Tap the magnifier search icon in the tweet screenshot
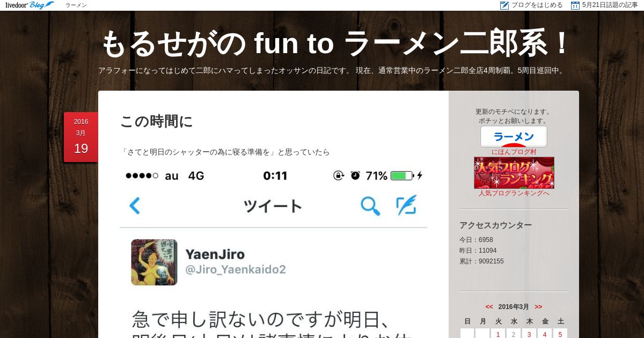The image size is (644, 338). click(370, 206)
